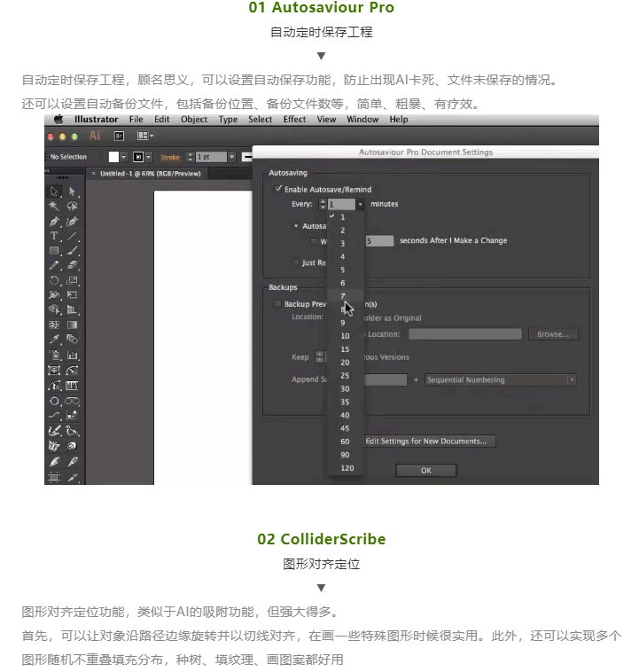
Task: Toggle Enable Autosave/Remind checkbox
Action: point(278,189)
